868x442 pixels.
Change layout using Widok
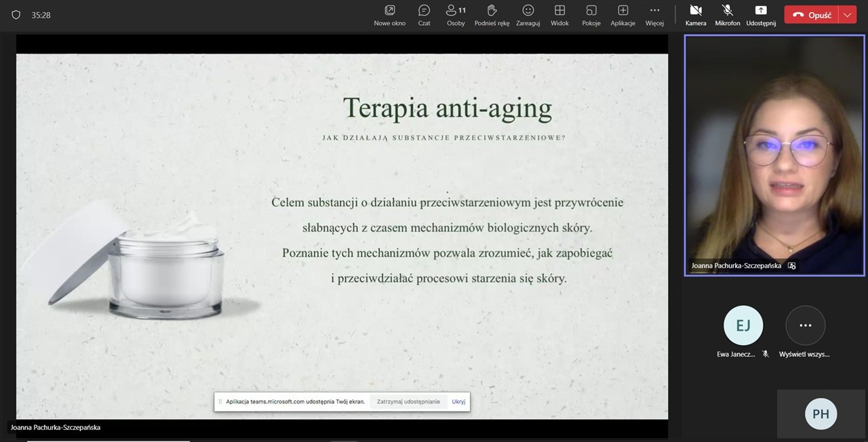[x=559, y=14]
